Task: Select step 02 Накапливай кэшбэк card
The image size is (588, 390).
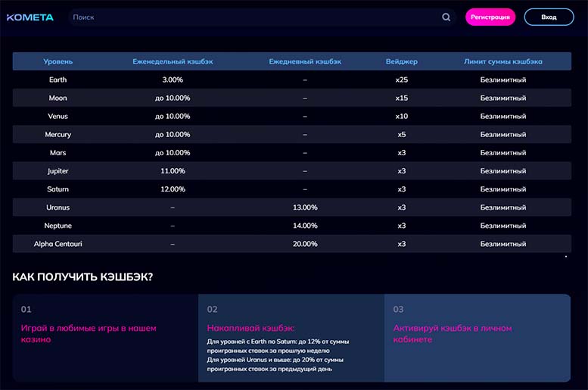Action: (x=291, y=338)
